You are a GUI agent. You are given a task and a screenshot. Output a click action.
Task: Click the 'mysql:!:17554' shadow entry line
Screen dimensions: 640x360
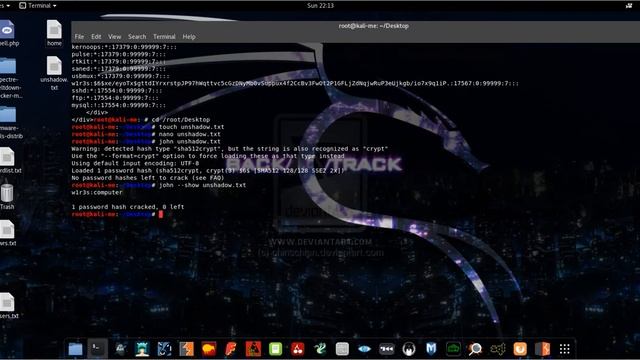[x=118, y=105]
